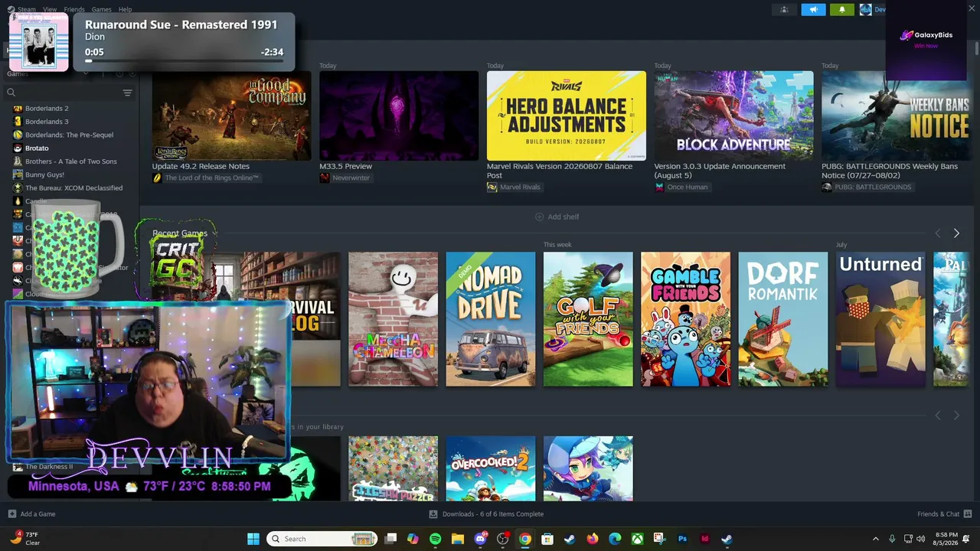Click the Downloads status icon in the bottom bar
The image size is (980, 551).
point(433,514)
